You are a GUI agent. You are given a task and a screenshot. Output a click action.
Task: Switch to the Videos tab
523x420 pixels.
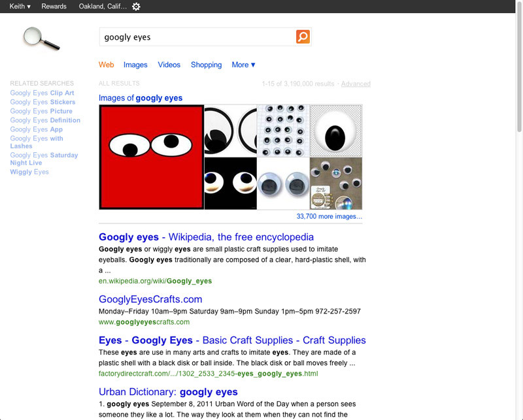169,65
